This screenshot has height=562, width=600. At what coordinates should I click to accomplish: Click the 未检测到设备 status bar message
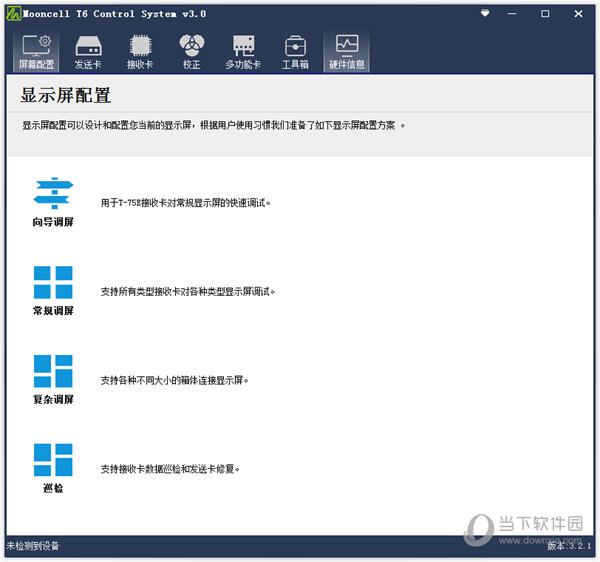[x=33, y=546]
